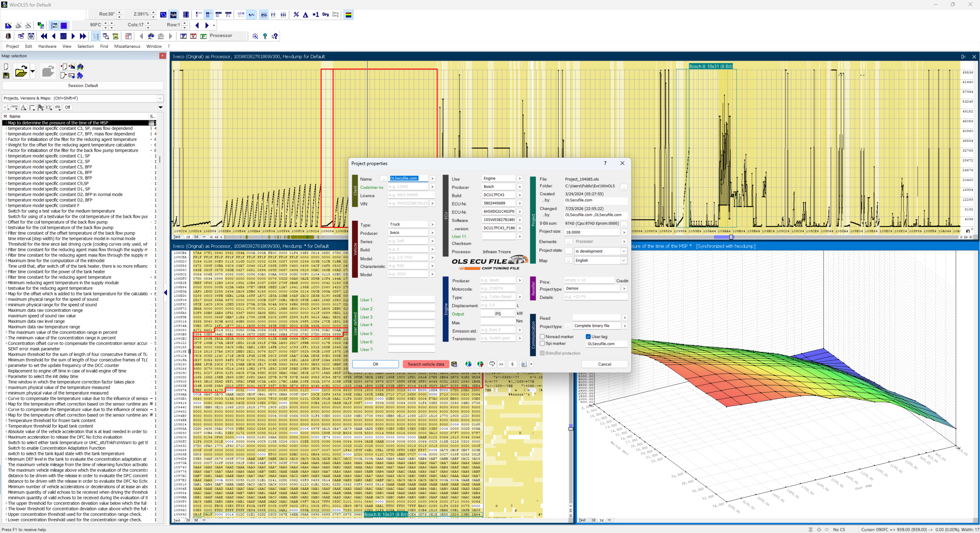Switch to 32-bit data width
980x533 pixels.
(x=218, y=15)
